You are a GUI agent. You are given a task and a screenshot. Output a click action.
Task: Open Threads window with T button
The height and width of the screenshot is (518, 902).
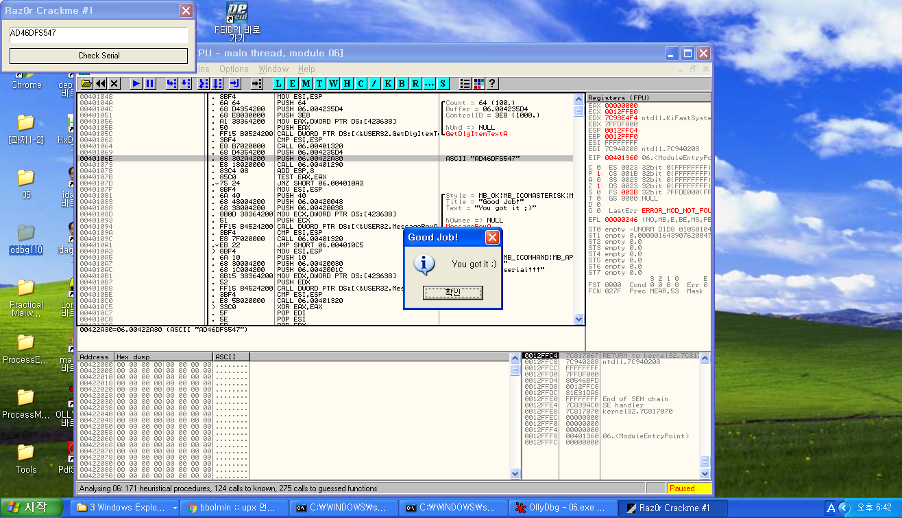point(320,84)
